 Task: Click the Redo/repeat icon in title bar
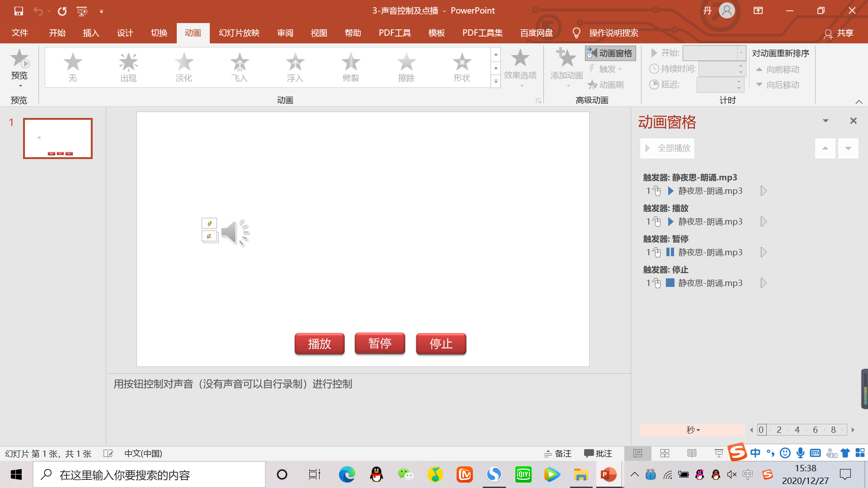pos(62,11)
